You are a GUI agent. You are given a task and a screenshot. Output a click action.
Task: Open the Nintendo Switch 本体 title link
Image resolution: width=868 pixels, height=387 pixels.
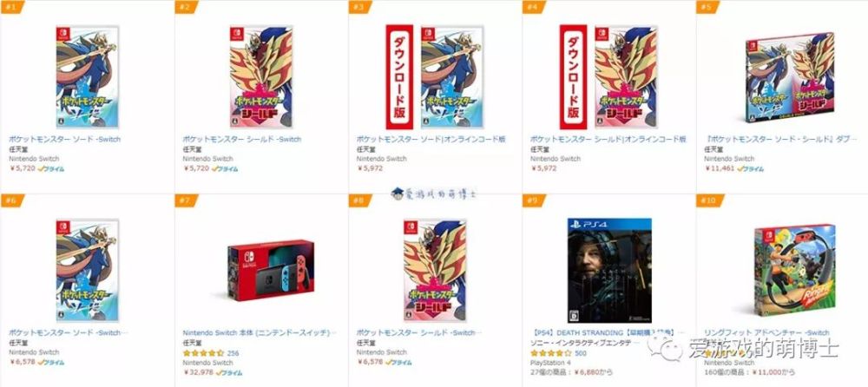coord(260,332)
